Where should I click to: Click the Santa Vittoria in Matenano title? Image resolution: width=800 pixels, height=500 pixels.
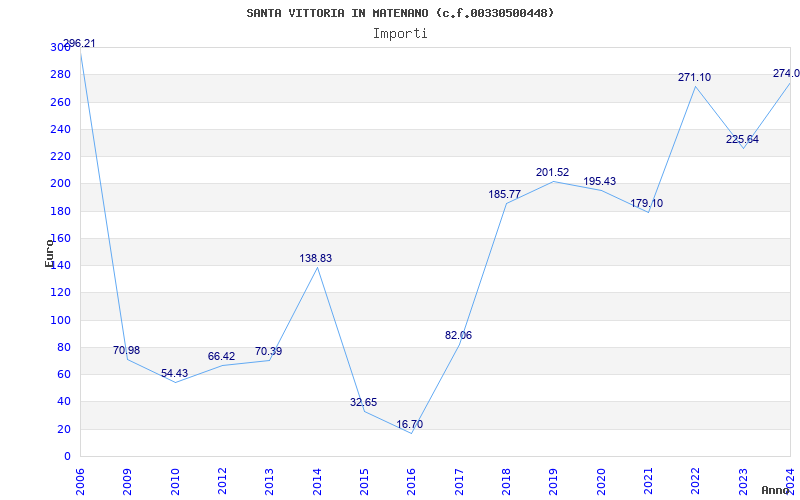(x=400, y=13)
